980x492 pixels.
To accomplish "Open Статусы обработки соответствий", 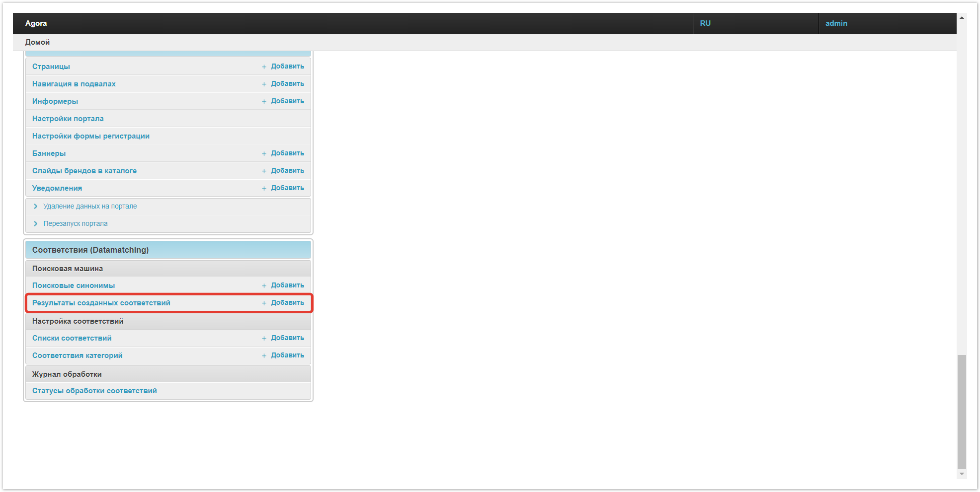I will point(94,391).
